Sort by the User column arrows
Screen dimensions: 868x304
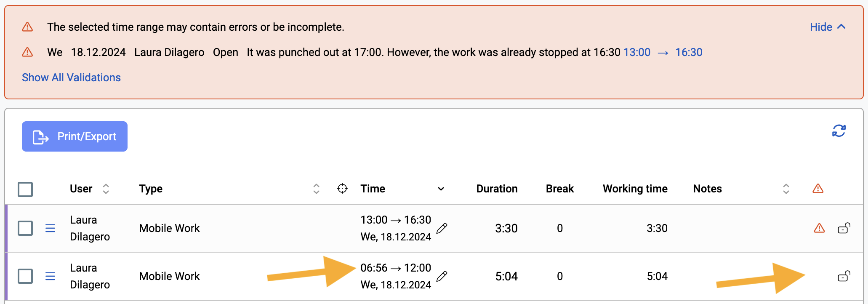pyautogui.click(x=106, y=189)
